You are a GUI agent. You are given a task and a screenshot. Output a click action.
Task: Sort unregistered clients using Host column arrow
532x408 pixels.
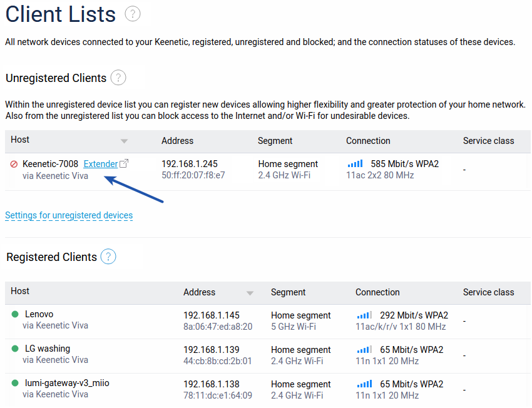coord(124,141)
